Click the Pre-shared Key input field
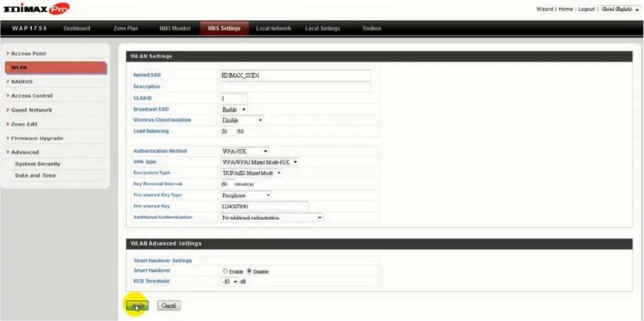 tap(264, 206)
